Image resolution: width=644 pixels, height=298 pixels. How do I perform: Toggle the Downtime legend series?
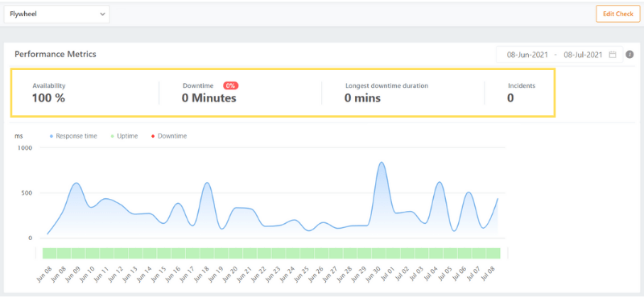pos(170,136)
